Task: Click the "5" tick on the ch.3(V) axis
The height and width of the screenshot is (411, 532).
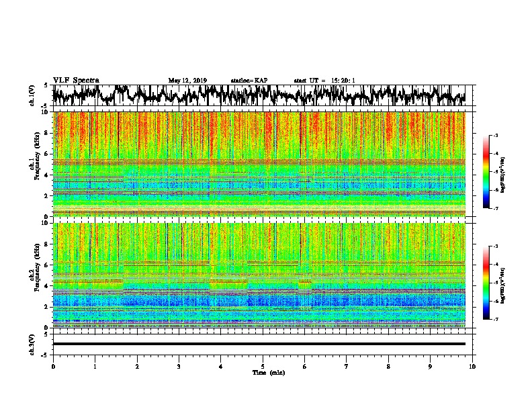Action: coord(46,334)
